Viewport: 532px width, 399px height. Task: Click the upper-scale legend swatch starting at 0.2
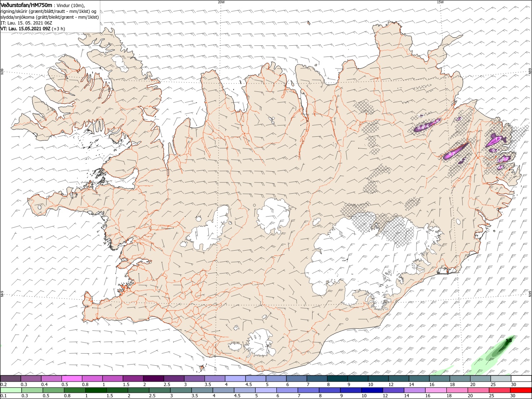[x=10, y=378]
